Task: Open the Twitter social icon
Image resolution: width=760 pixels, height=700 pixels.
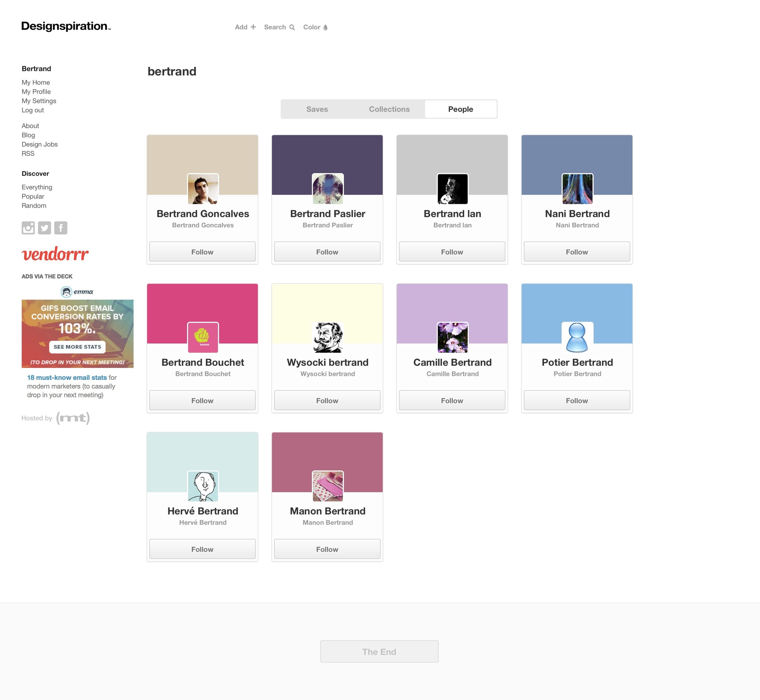Action: (44, 228)
